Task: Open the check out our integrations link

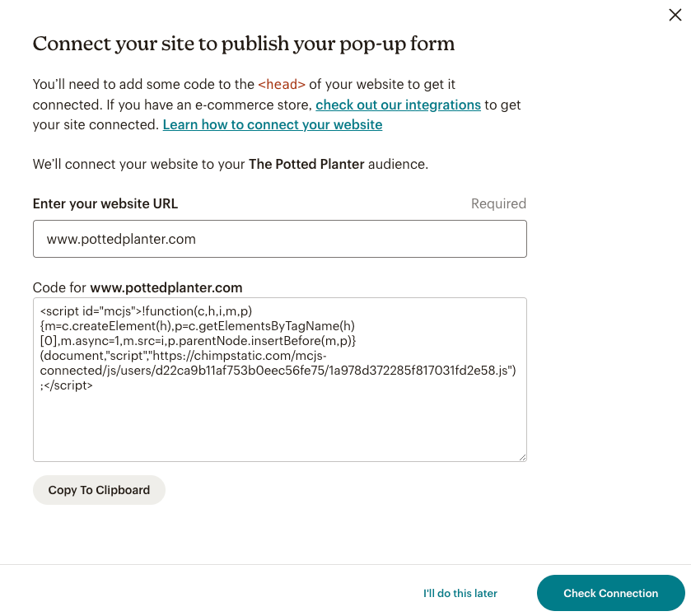Action: pos(398,105)
